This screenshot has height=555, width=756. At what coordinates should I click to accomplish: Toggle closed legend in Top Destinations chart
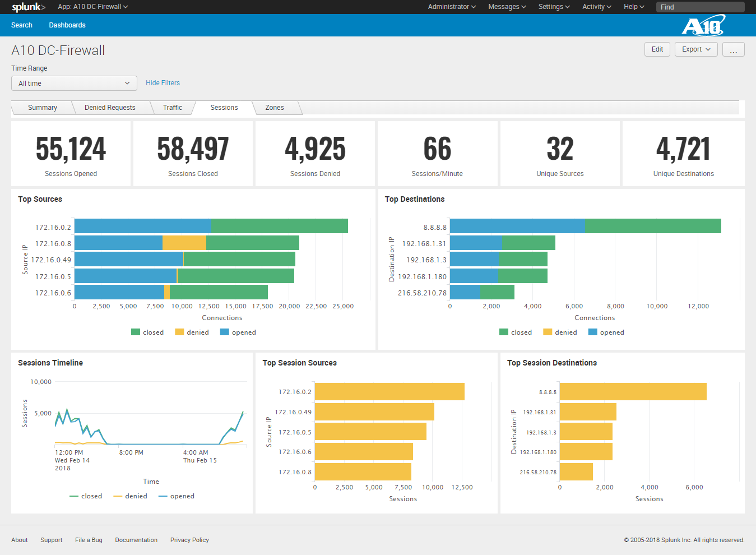tap(516, 332)
